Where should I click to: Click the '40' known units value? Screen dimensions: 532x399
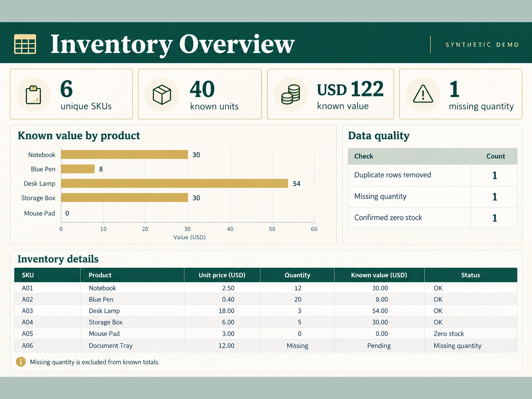pyautogui.click(x=202, y=89)
